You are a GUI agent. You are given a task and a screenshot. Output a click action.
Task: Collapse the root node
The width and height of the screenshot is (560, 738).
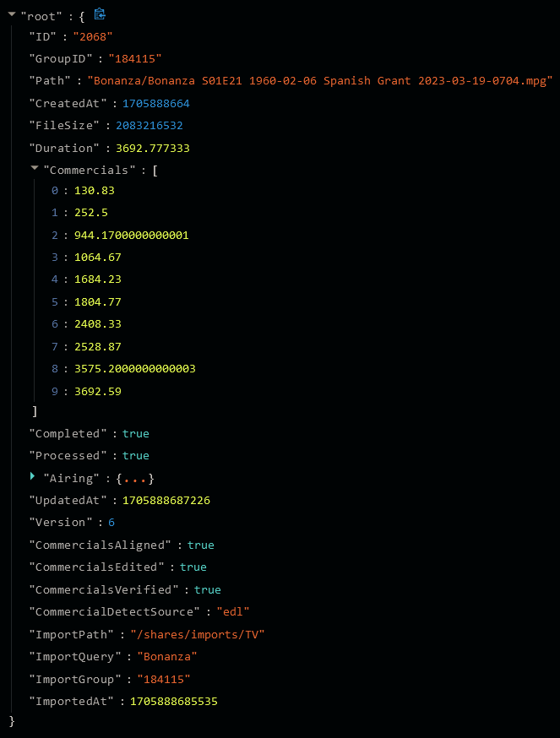(x=12, y=15)
